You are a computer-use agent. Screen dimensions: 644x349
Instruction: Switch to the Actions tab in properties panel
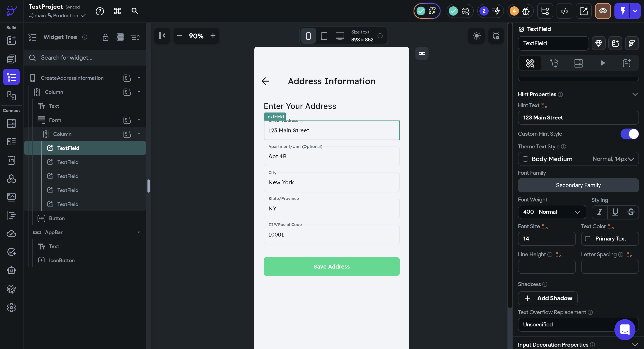pos(554,63)
